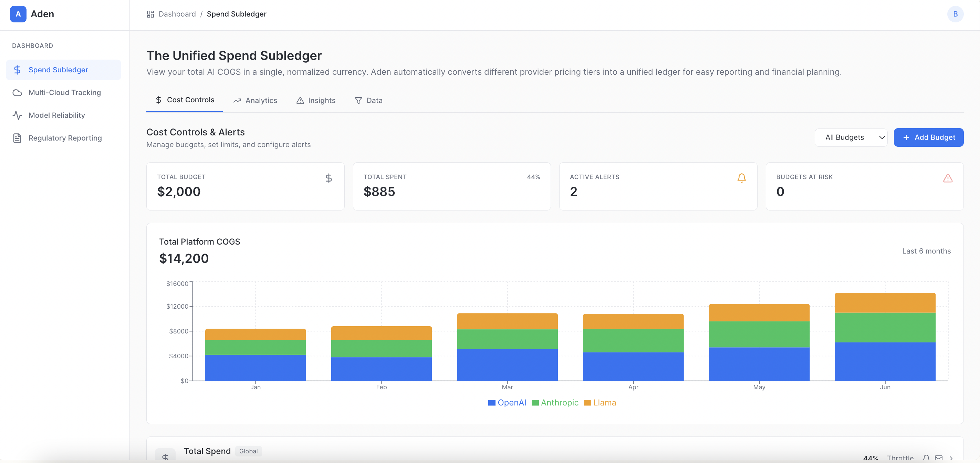Switch to the Analytics tab
Screen dimensions: 980x463
click(255, 101)
